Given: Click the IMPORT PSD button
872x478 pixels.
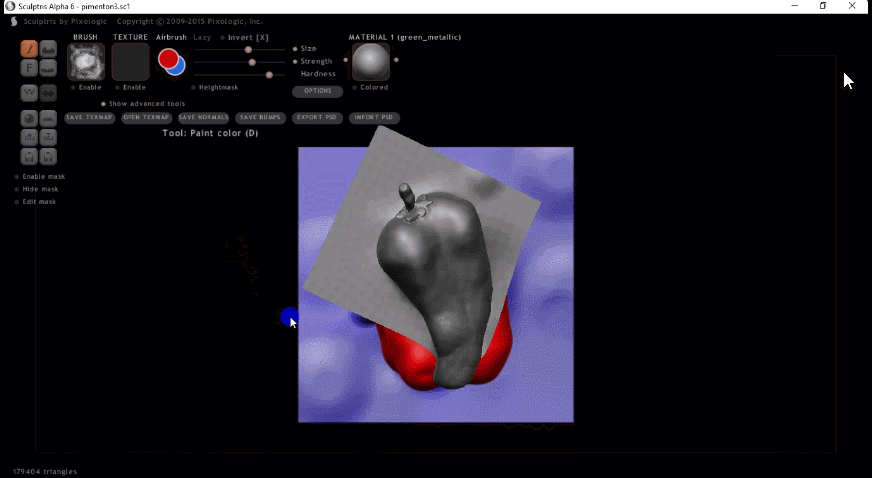Looking at the screenshot, I should tap(374, 118).
